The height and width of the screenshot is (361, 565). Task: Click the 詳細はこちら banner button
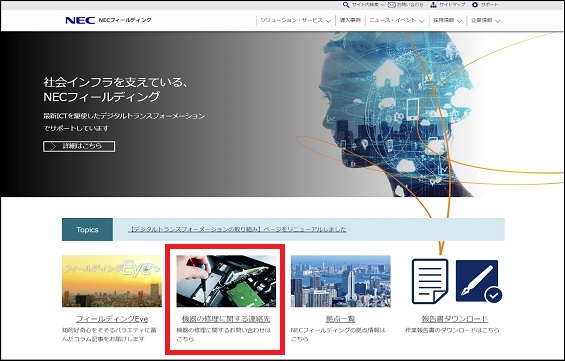pos(79,146)
